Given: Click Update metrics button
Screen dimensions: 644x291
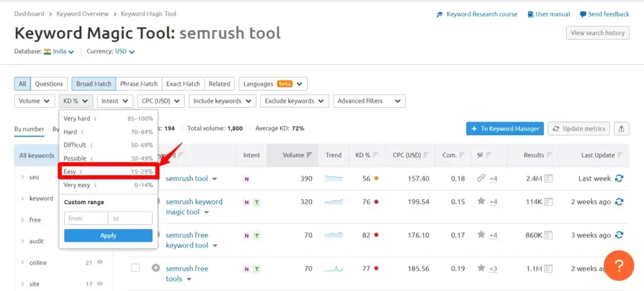Looking at the screenshot, I should 579,128.
